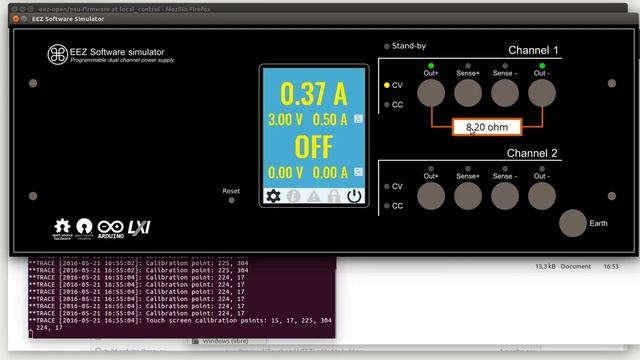640x360 pixels.
Task: Click Channel 2 CC indicator
Action: click(x=387, y=206)
